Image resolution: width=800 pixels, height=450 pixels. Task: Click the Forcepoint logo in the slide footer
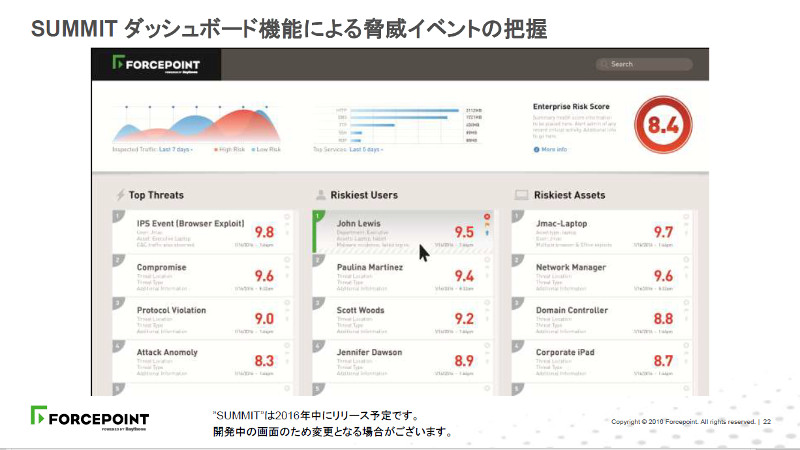coord(90,418)
